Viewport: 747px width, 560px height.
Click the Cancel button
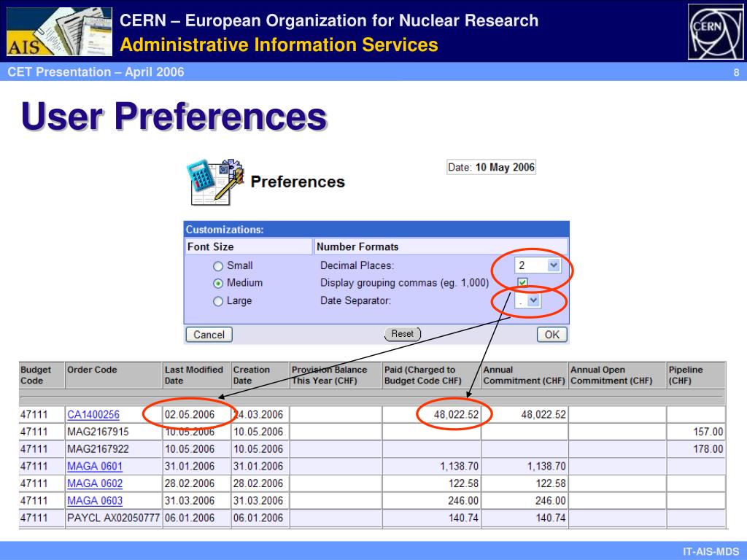(209, 335)
